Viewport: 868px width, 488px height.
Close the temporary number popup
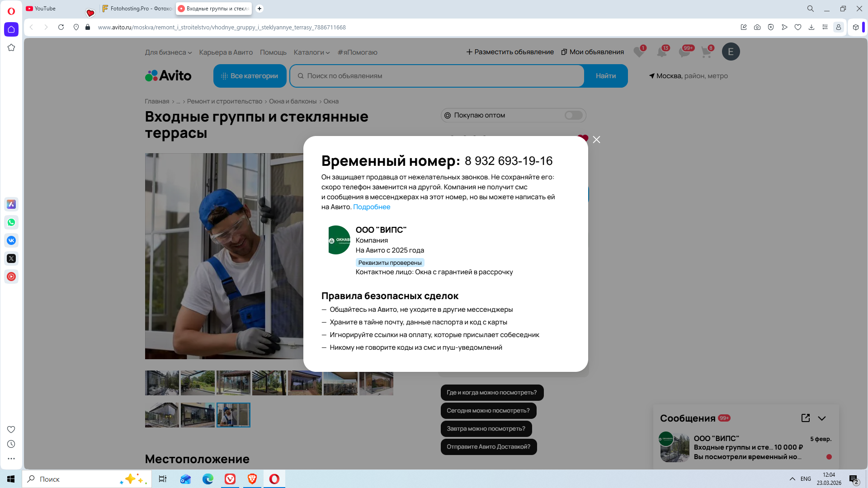click(x=596, y=140)
